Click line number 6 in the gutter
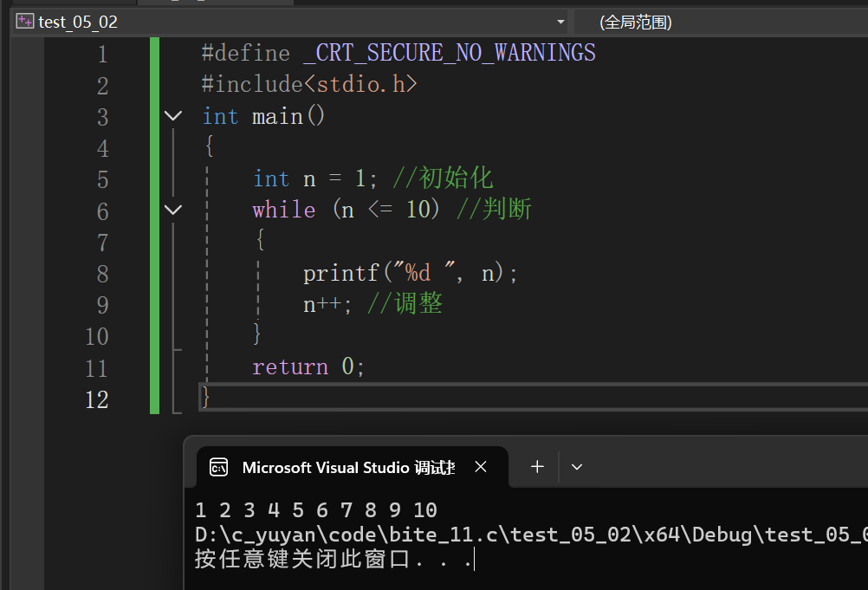868x590 pixels. click(x=102, y=211)
